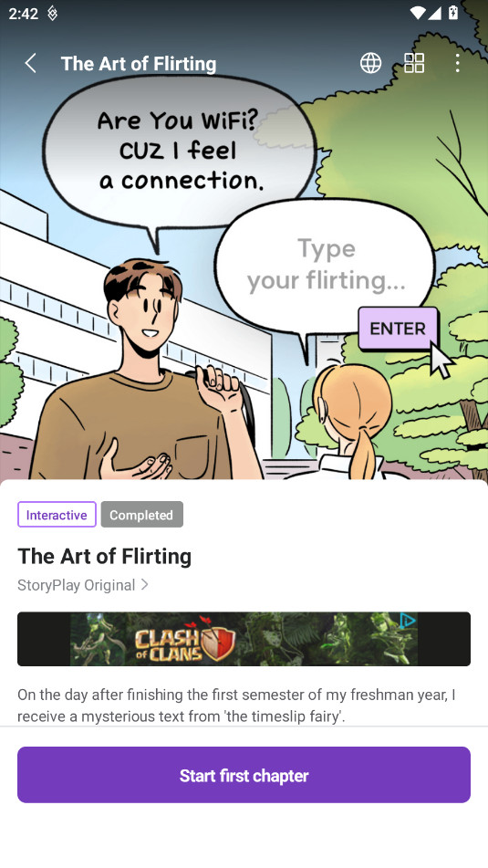
Task: Tap The Art of Flirting header title
Action: point(139,64)
